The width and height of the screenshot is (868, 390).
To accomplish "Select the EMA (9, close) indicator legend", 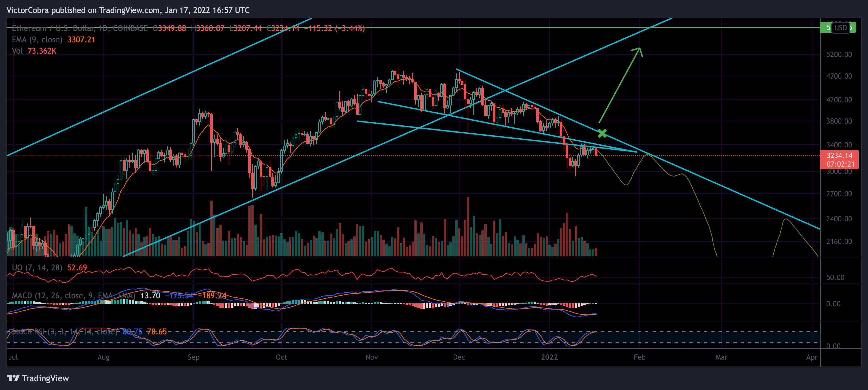I will 37,40.
